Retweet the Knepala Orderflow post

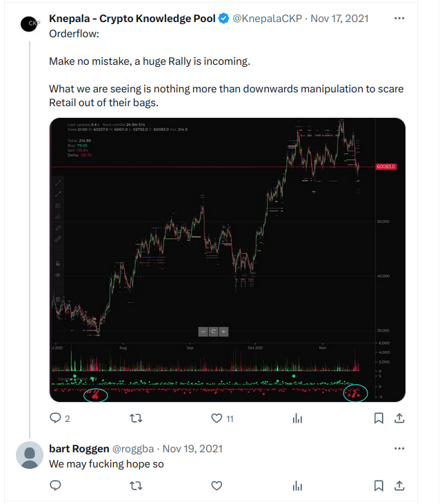pyautogui.click(x=136, y=419)
